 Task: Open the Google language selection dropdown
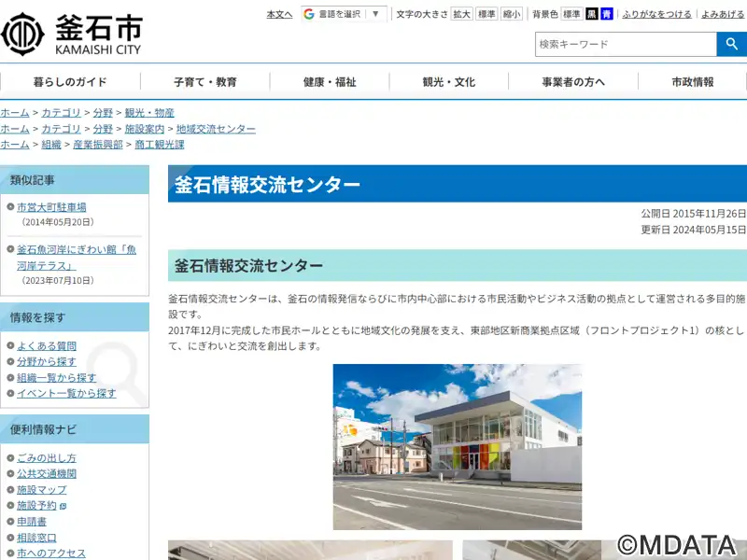[x=344, y=14]
